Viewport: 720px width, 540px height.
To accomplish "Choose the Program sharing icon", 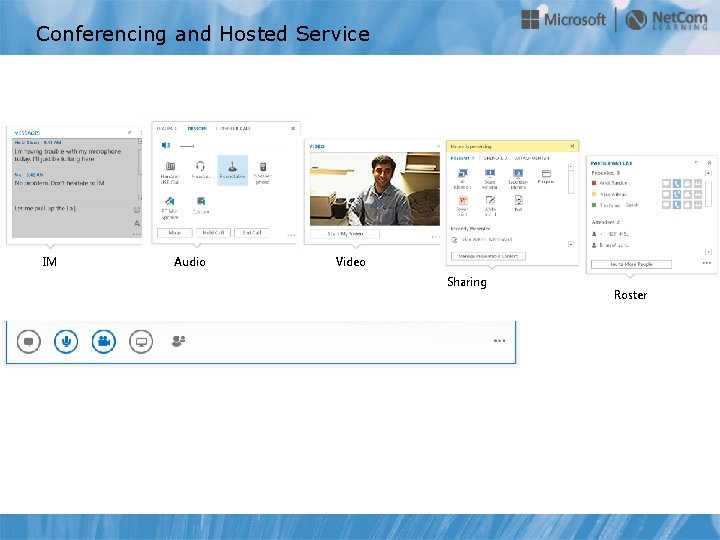I will pyautogui.click(x=546, y=176).
